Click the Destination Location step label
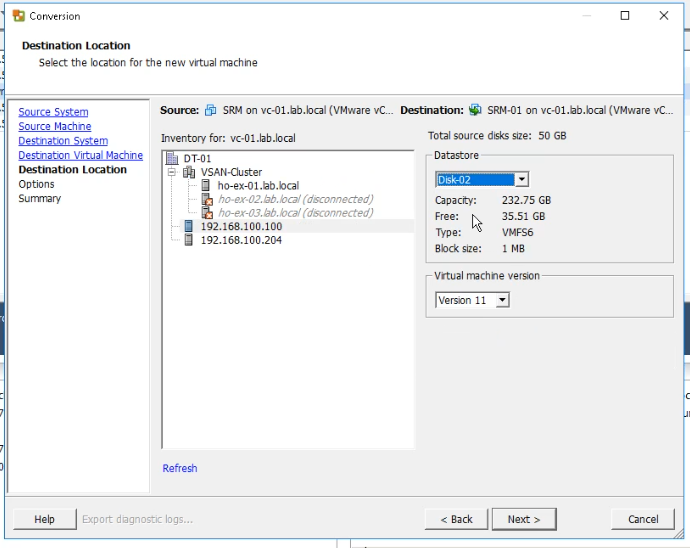 point(73,169)
